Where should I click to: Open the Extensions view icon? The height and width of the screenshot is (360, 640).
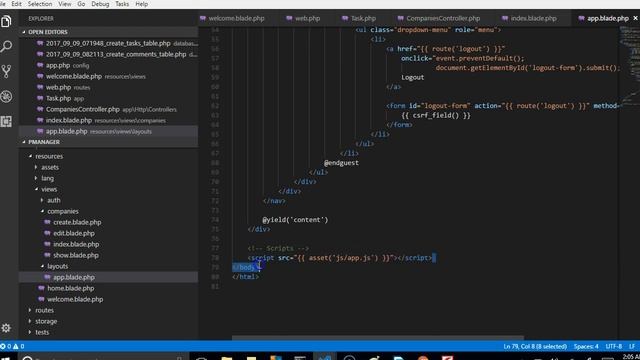(6, 121)
